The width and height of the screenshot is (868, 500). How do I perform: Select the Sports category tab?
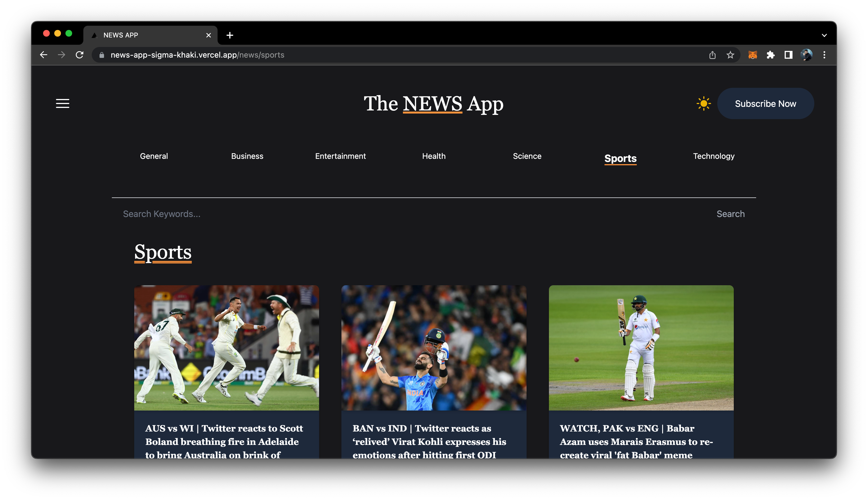(620, 158)
